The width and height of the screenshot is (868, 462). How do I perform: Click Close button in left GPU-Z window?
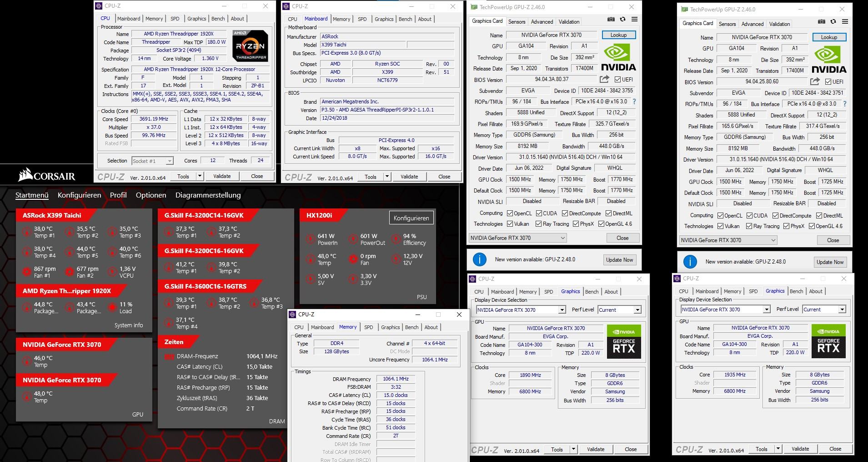(x=622, y=238)
